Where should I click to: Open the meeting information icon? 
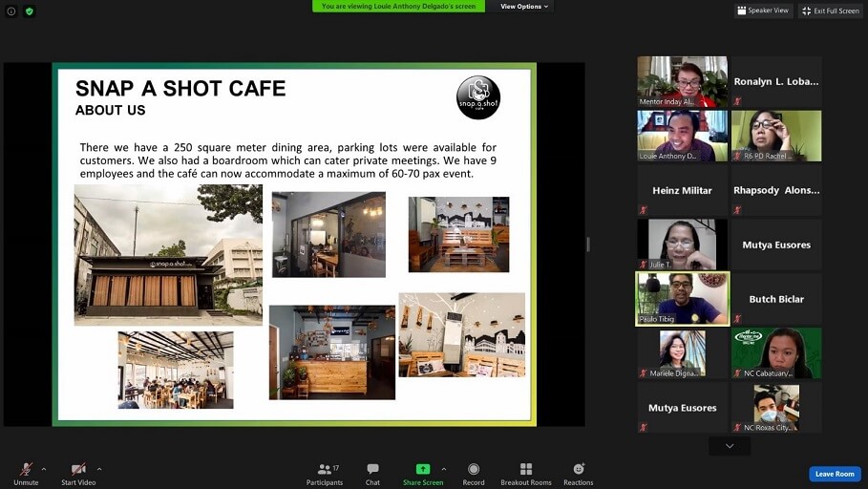(x=11, y=11)
